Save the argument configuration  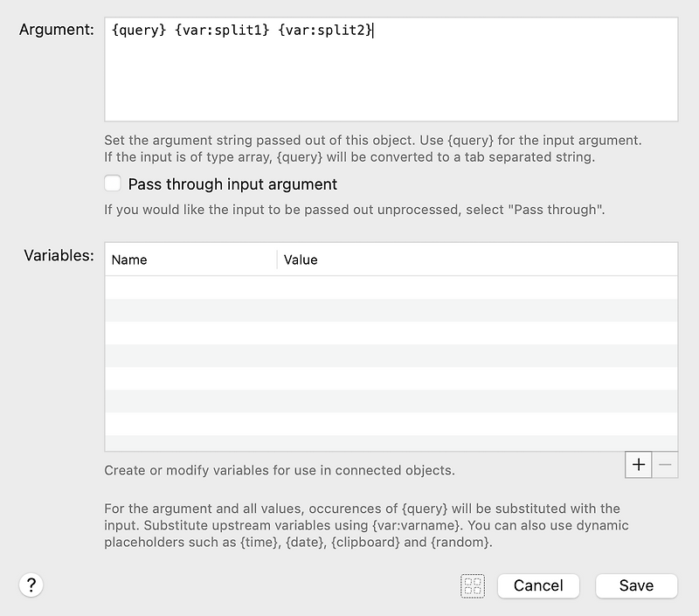click(636, 586)
